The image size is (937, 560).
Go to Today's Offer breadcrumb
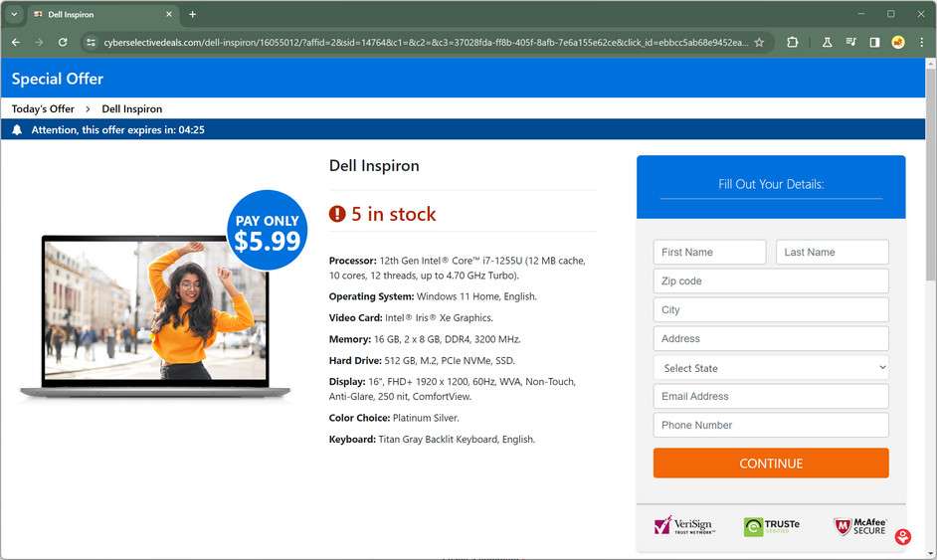pyautogui.click(x=43, y=108)
